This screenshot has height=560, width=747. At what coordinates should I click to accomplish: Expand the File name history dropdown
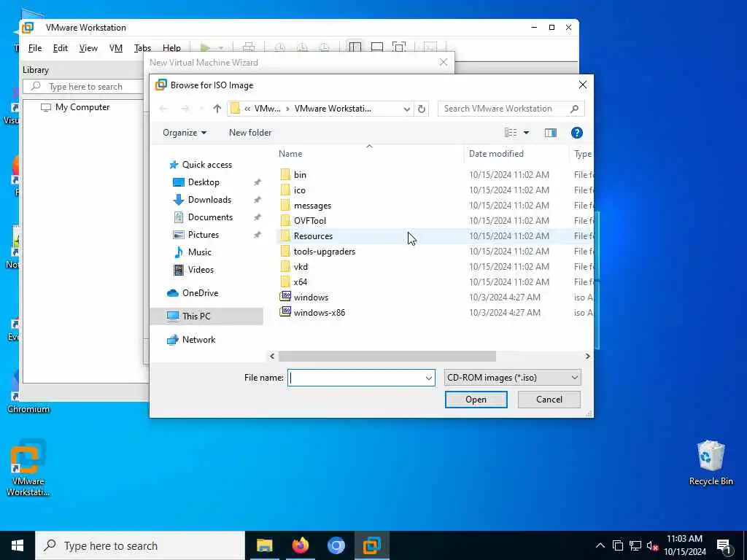click(x=429, y=378)
